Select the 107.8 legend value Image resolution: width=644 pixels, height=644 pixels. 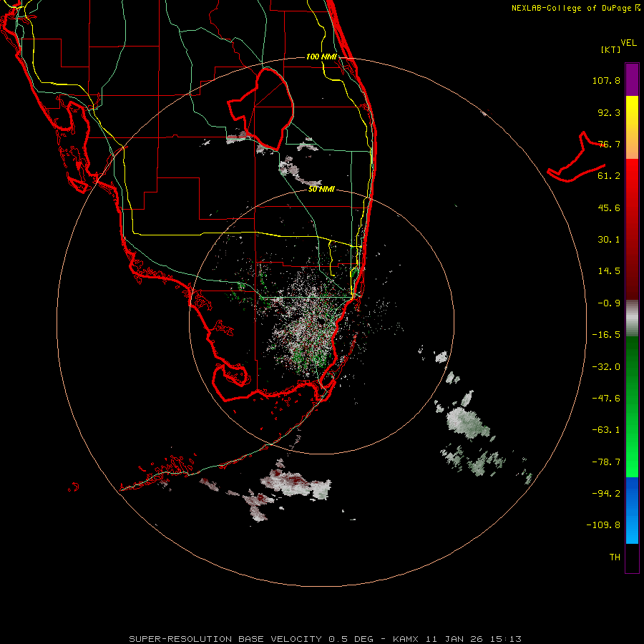606,80
